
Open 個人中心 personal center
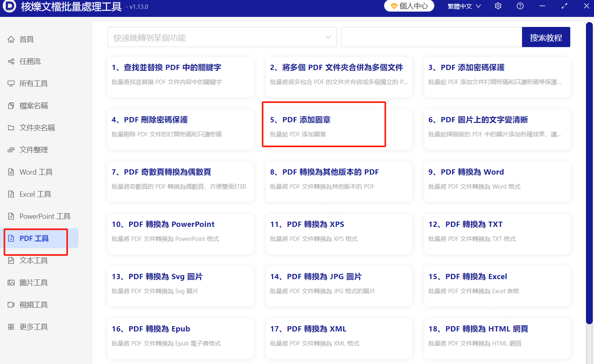[x=409, y=6]
